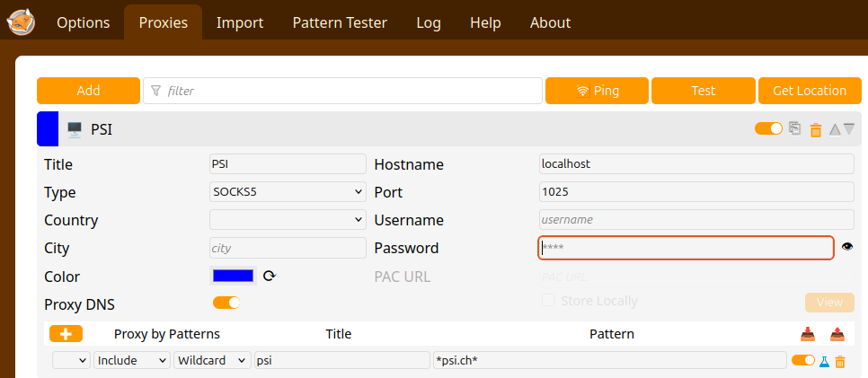
Task: Expand the Country dropdown
Action: tap(288, 220)
